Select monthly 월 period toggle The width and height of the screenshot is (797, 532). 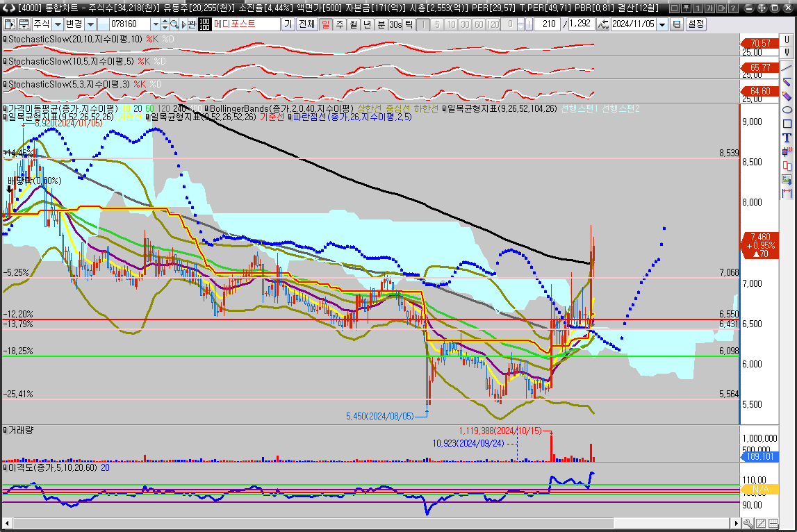(x=353, y=24)
